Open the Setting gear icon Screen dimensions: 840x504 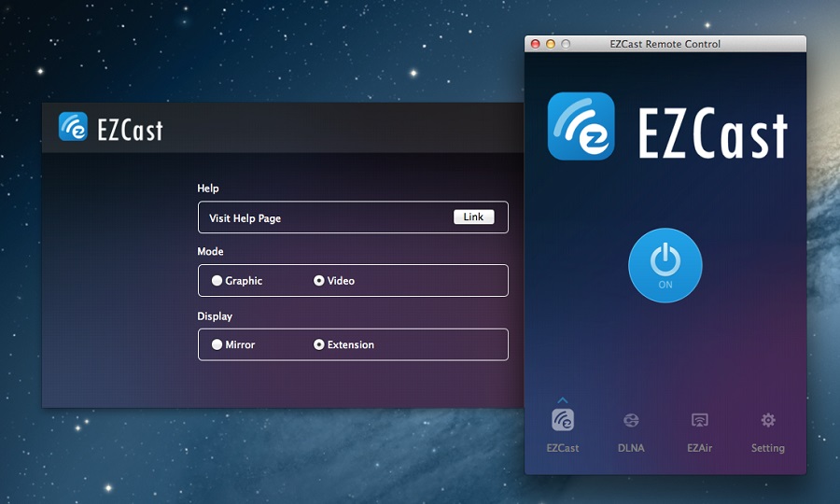click(x=768, y=420)
